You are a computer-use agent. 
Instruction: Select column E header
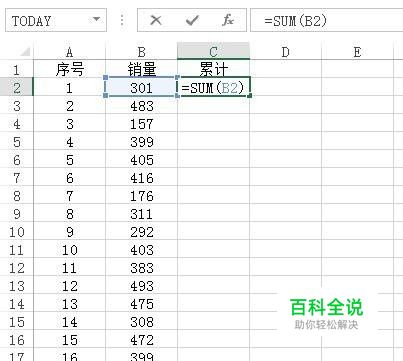(357, 52)
